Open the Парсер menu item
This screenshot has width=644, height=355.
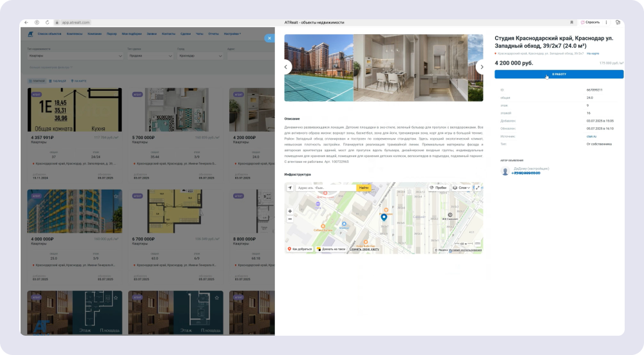112,33
